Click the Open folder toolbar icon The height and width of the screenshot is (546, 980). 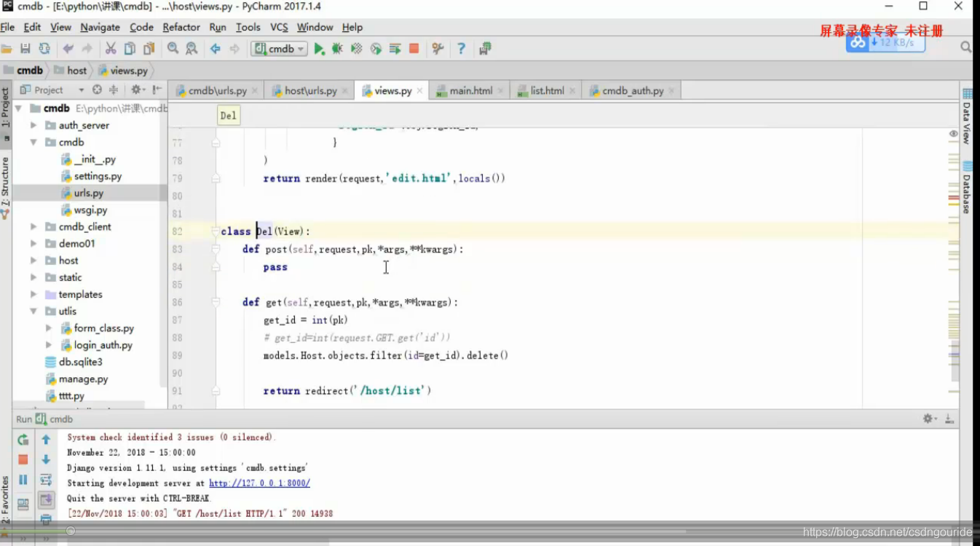pyautogui.click(x=7, y=49)
